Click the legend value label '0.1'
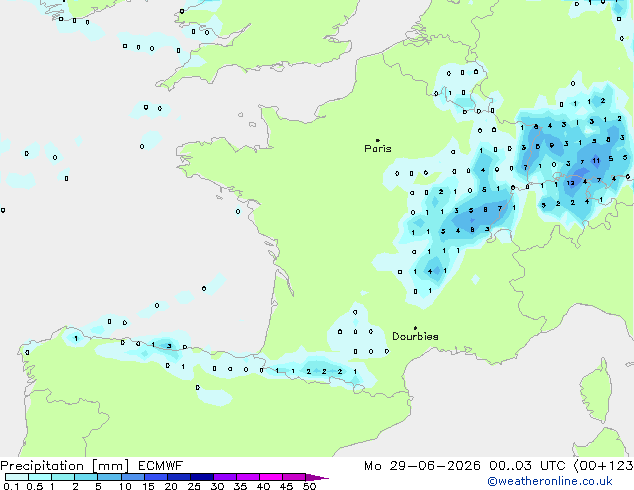This screenshot has height=490, width=634. pos(11,486)
